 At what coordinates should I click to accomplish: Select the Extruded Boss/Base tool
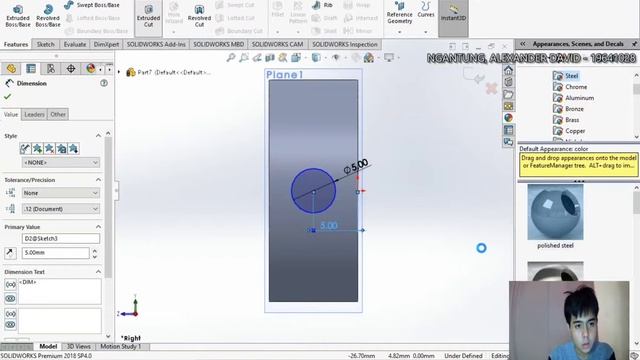tap(18, 16)
